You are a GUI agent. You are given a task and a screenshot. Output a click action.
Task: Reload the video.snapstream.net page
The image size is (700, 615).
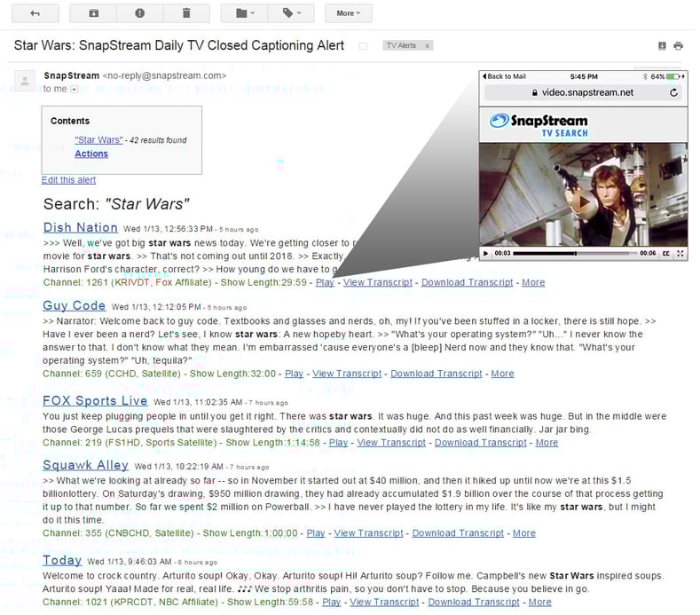pyautogui.click(x=673, y=92)
